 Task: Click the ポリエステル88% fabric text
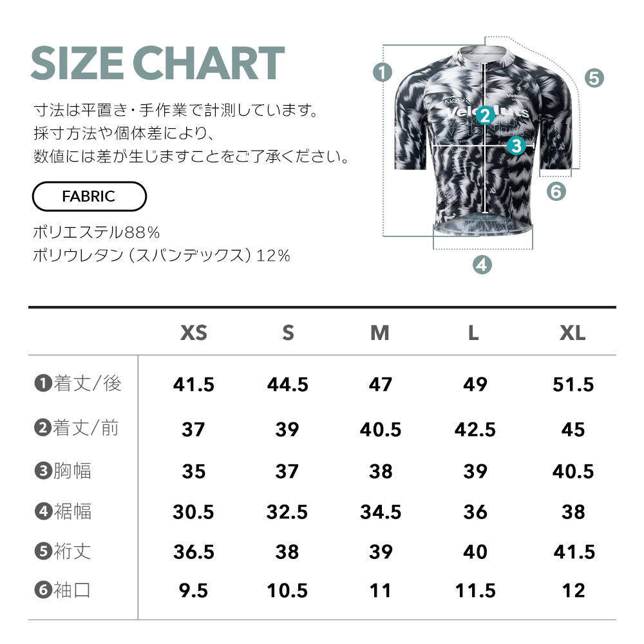point(96,232)
